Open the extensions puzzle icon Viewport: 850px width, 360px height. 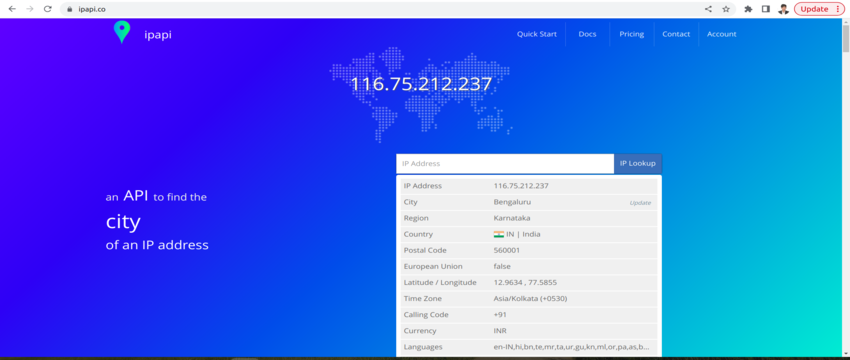749,9
